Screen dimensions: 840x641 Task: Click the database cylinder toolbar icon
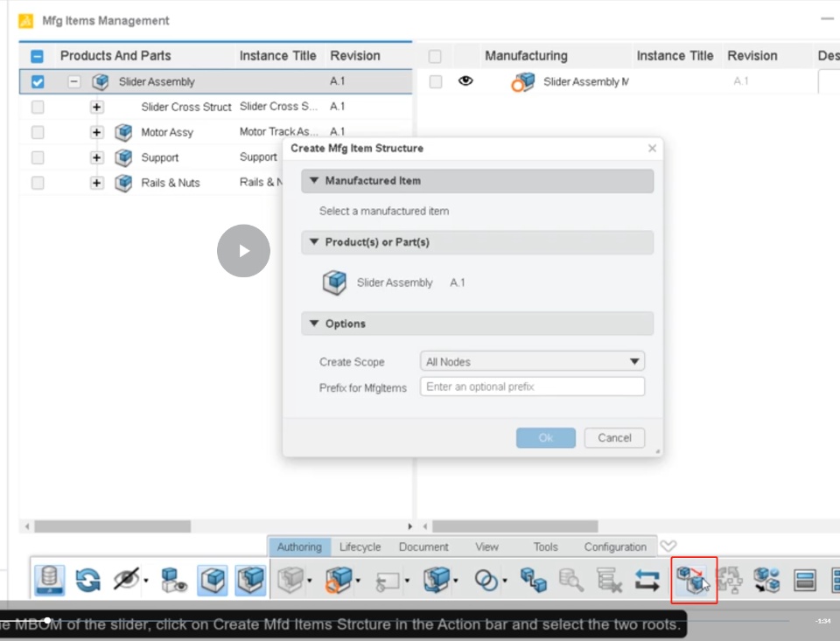tap(49, 580)
